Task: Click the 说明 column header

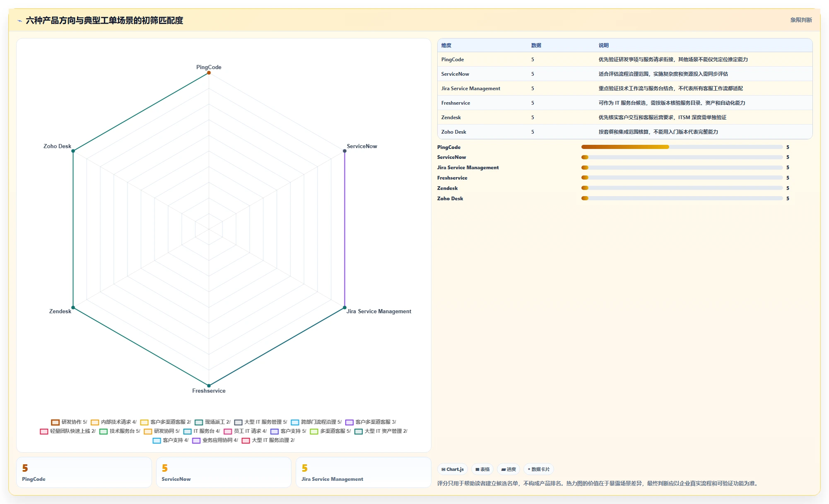Action: click(x=603, y=46)
